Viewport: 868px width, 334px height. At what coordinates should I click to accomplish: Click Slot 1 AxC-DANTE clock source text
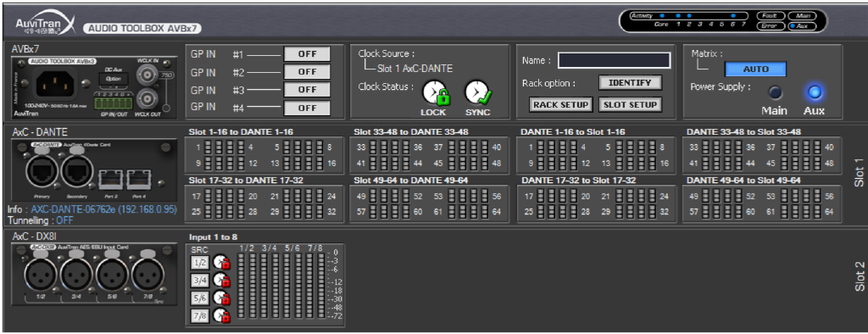pos(415,69)
